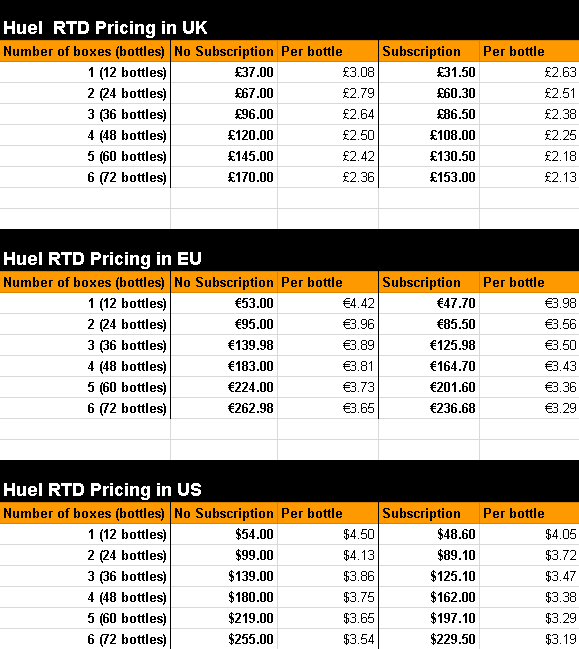Select the US $54.00 price cell
This screenshot has width=579, height=649.
224,534
